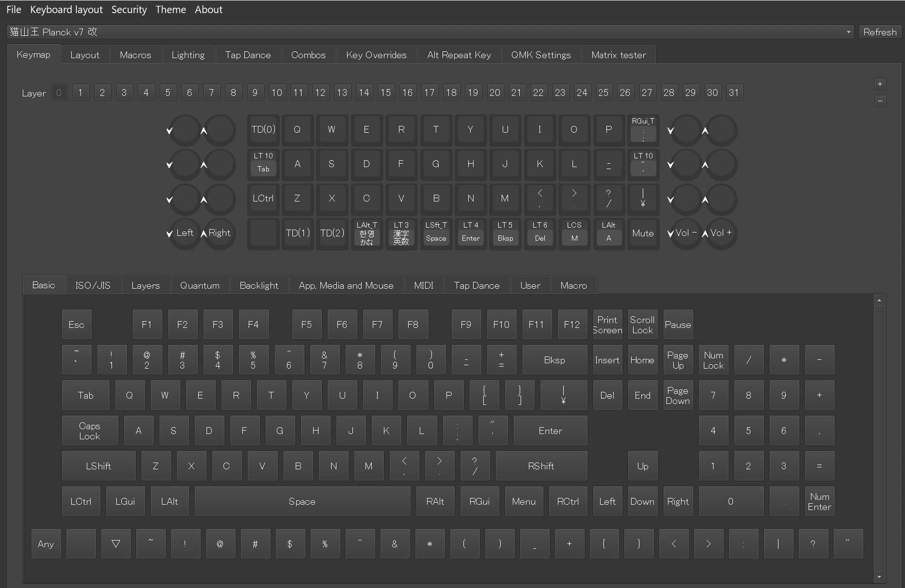This screenshot has height=588, width=905.
Task: Click the keycode panel scrollbar down arrow
Action: pos(879,577)
